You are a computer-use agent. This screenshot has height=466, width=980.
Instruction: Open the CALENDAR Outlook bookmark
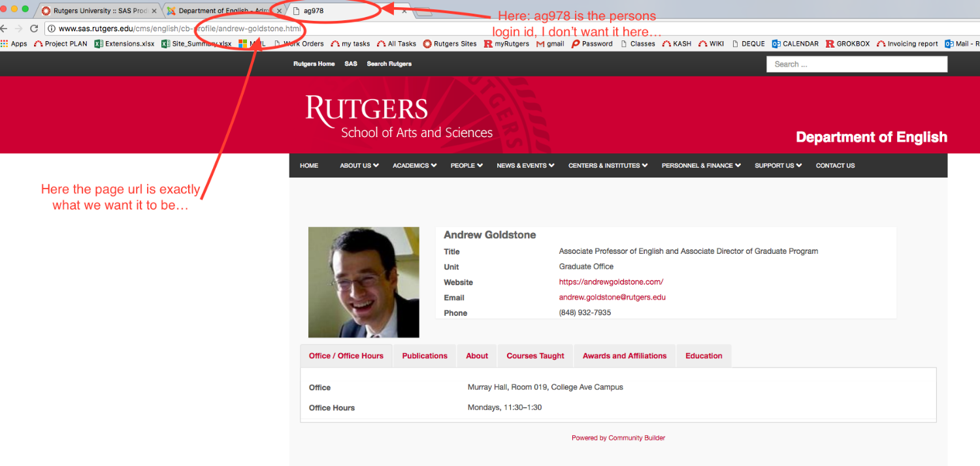[x=795, y=44]
